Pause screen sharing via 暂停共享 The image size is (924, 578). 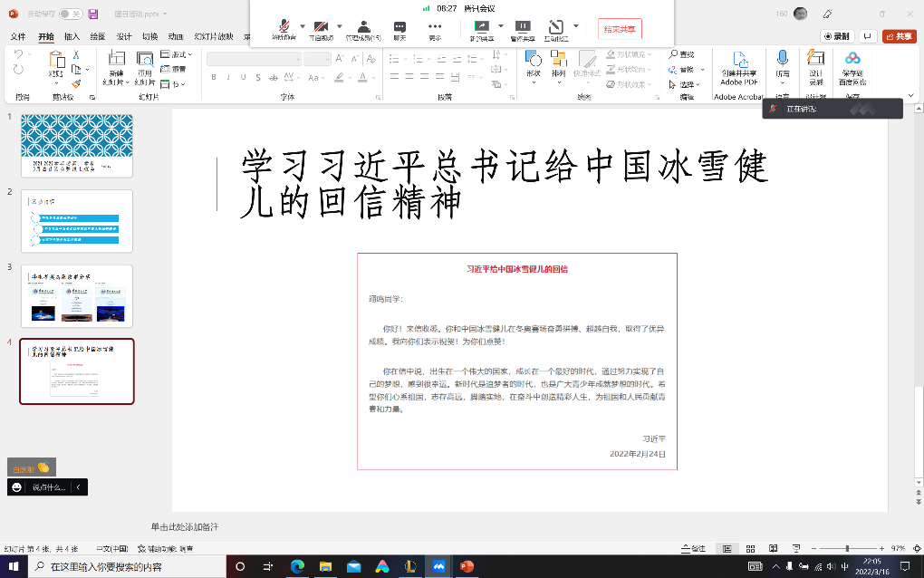tap(522, 26)
